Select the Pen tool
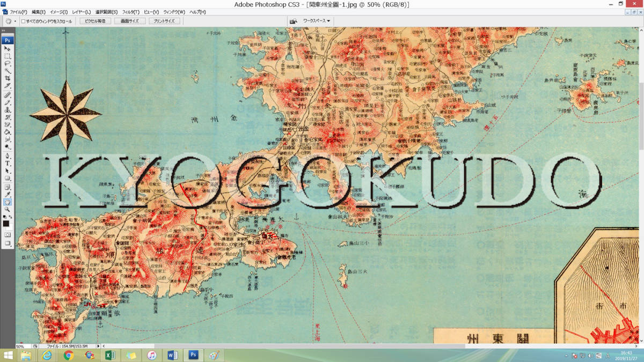This screenshot has width=644, height=362. pyautogui.click(x=8, y=156)
